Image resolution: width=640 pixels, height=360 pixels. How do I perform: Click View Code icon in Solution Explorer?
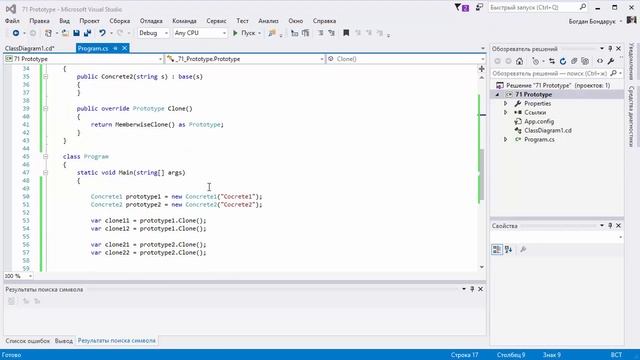click(600, 61)
